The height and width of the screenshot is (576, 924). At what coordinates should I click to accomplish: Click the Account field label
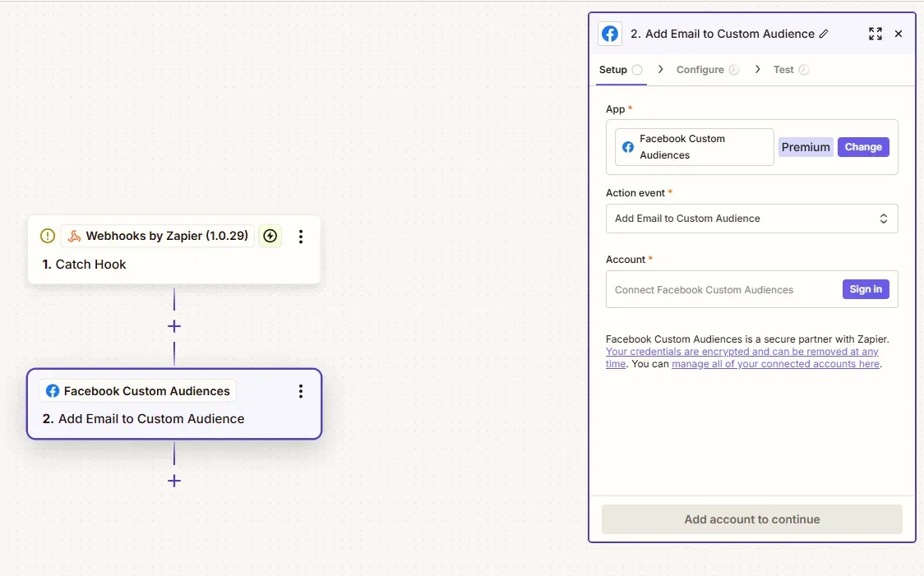point(626,259)
